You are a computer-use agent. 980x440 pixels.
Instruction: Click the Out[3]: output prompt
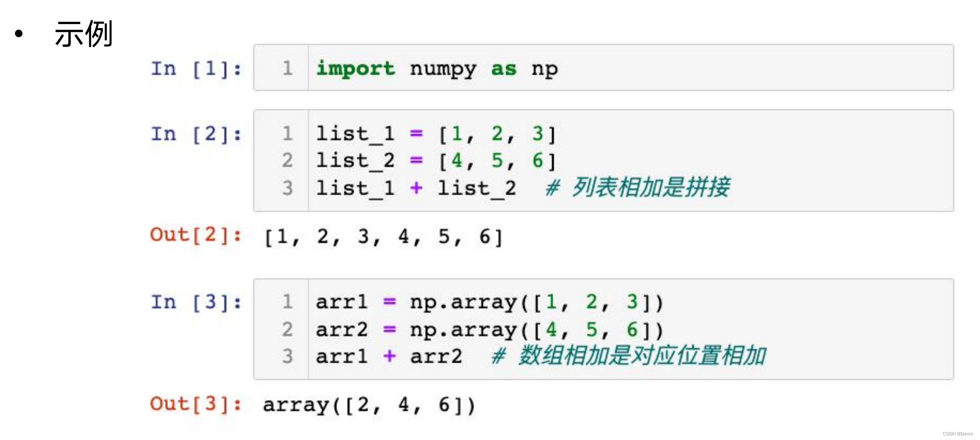click(196, 404)
